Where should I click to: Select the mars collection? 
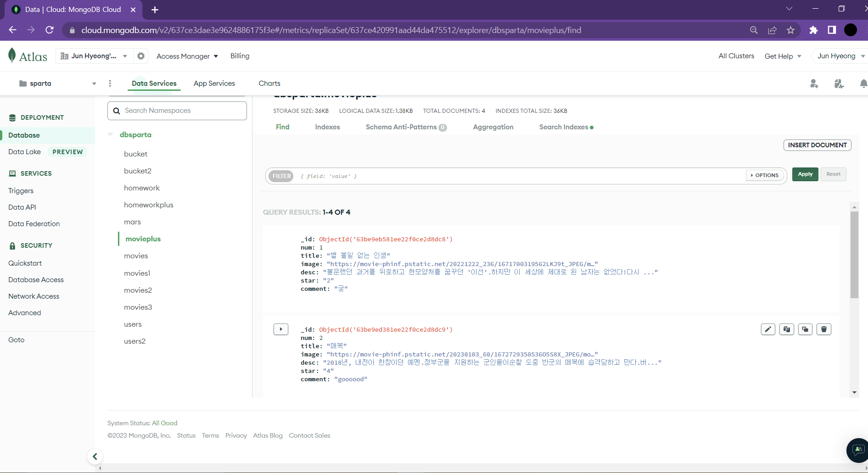133,222
